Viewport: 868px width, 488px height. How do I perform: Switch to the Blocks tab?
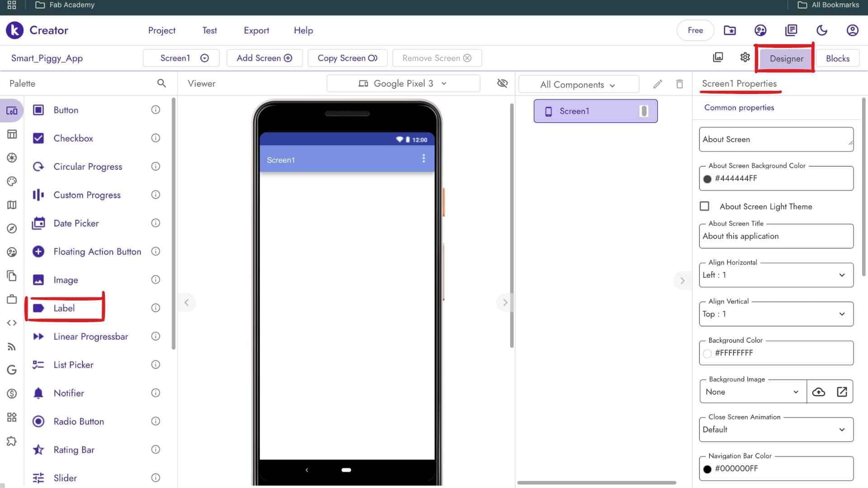click(838, 58)
